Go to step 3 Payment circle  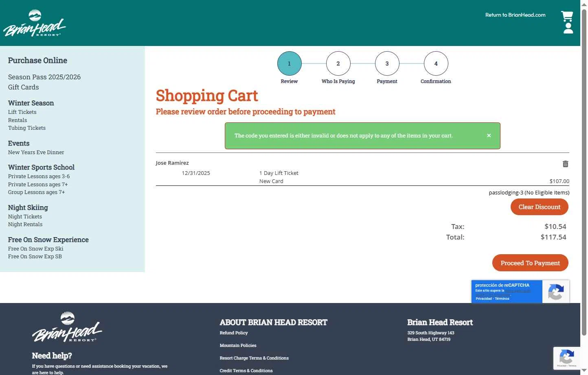pyautogui.click(x=387, y=63)
